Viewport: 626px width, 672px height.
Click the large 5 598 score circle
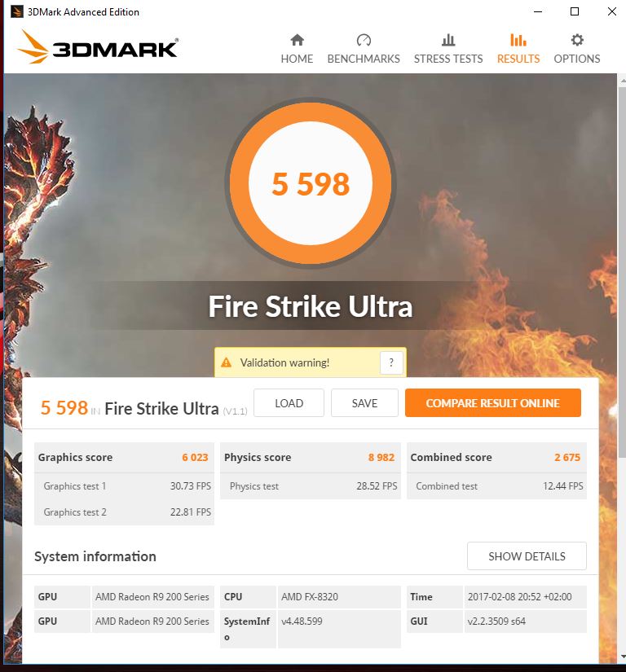coord(311,183)
